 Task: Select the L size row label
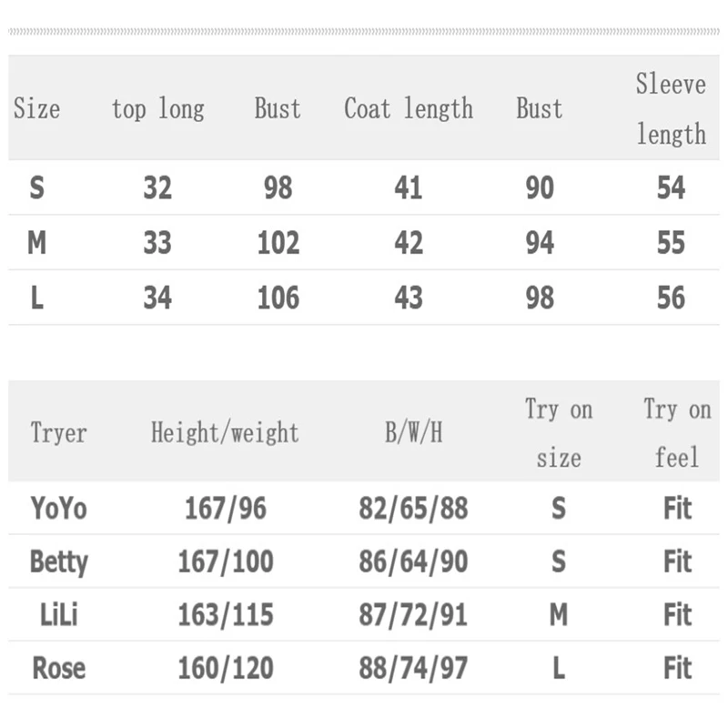pyautogui.click(x=36, y=298)
